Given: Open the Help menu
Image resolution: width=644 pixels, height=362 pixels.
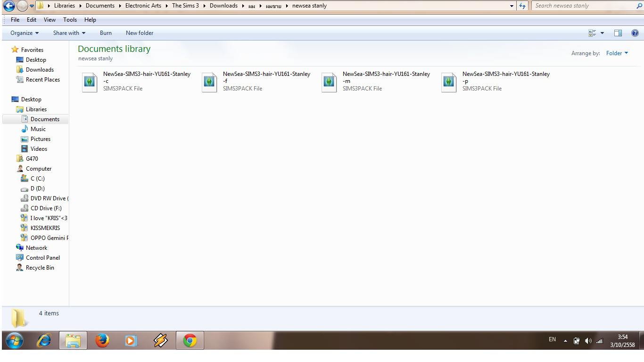Looking at the screenshot, I should (90, 20).
